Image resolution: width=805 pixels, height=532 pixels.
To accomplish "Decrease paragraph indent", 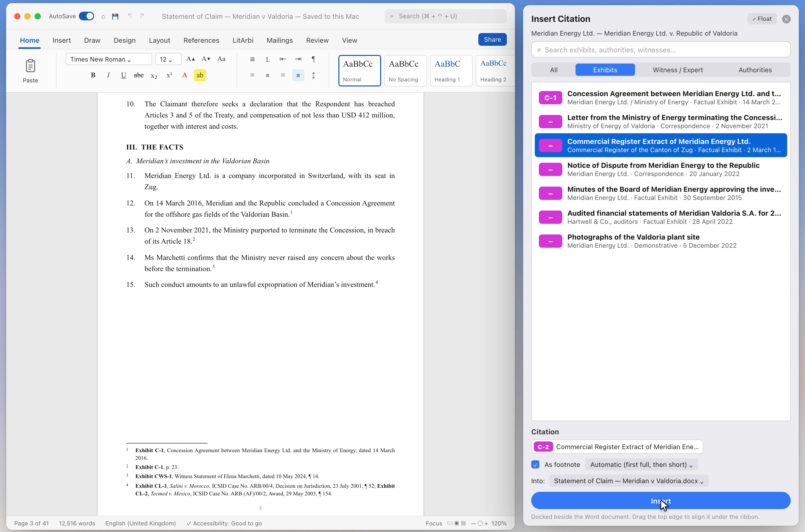I will (x=283, y=59).
